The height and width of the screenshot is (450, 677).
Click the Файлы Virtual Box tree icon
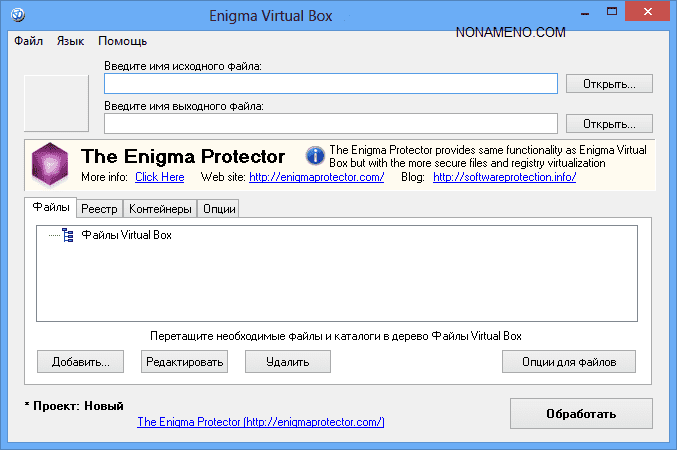pos(68,235)
